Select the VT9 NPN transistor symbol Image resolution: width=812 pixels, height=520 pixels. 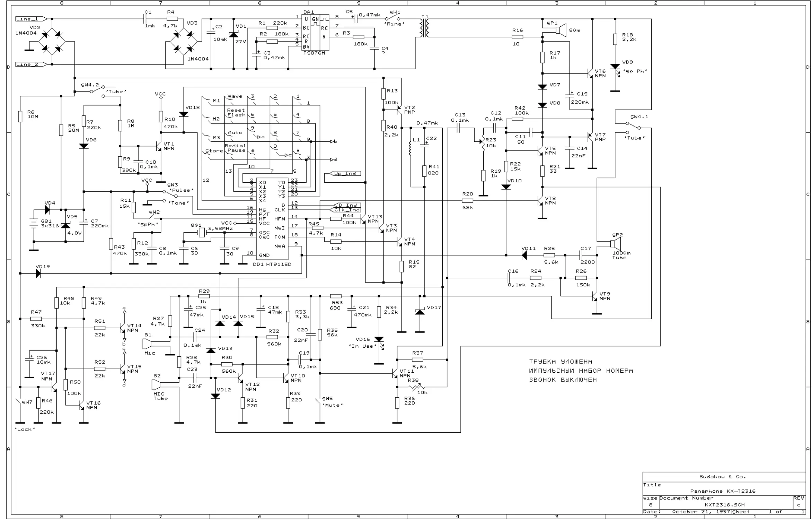click(x=594, y=296)
